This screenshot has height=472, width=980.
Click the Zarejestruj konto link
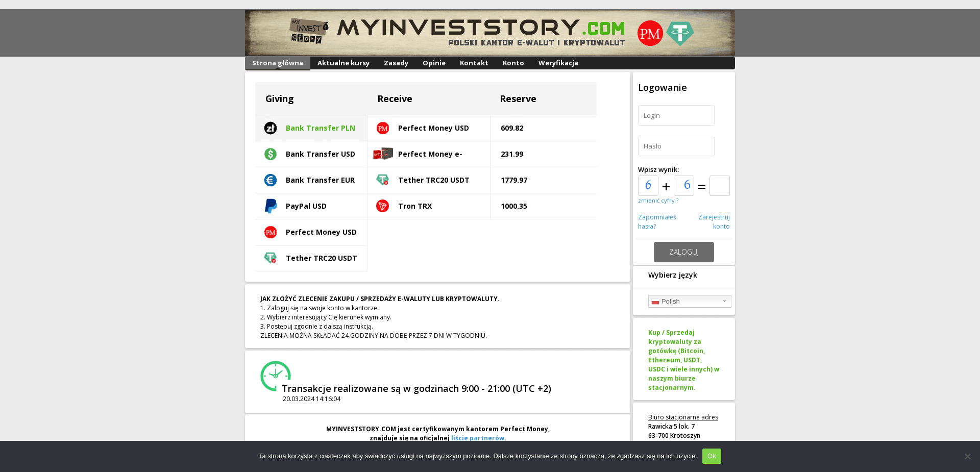coord(714,221)
